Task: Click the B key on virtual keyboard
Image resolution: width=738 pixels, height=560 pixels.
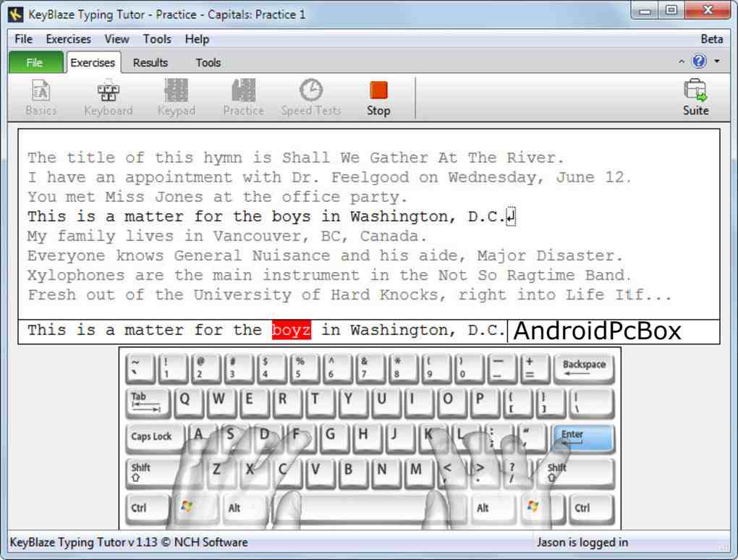Action: point(354,473)
